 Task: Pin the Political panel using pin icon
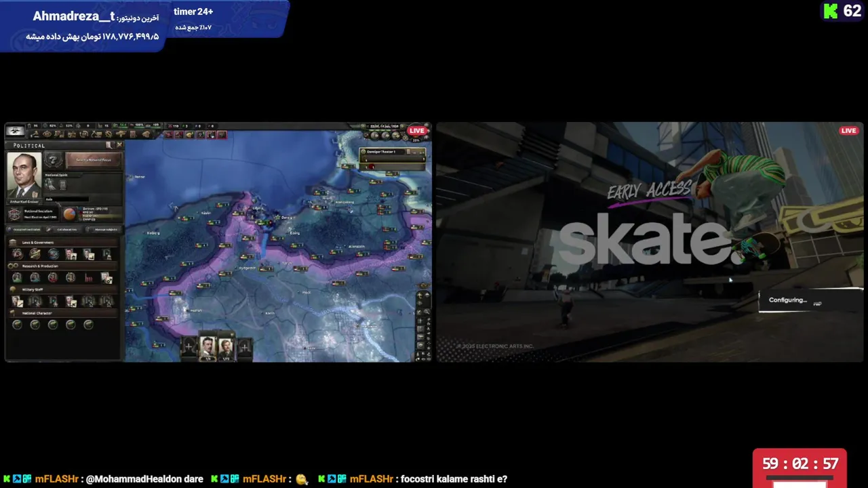(109, 145)
